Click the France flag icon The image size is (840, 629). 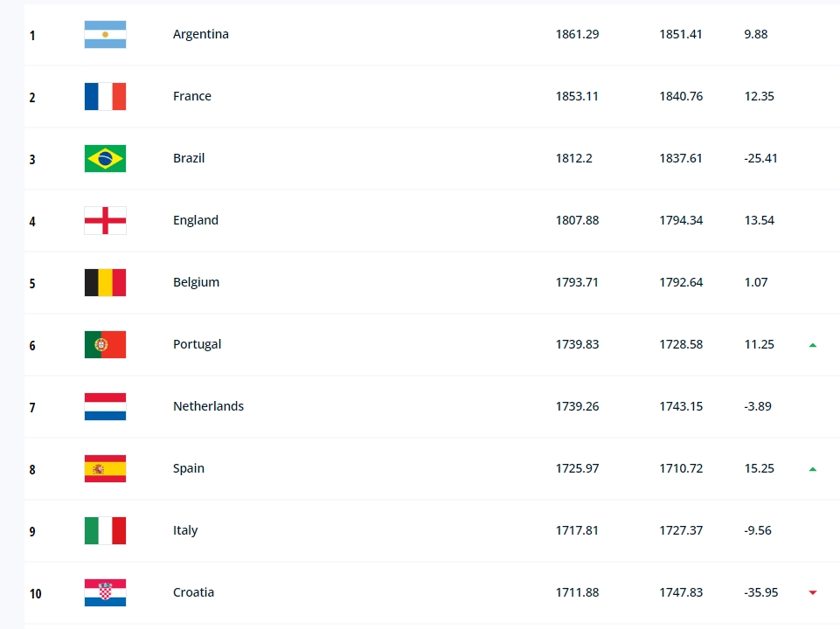coord(105,97)
